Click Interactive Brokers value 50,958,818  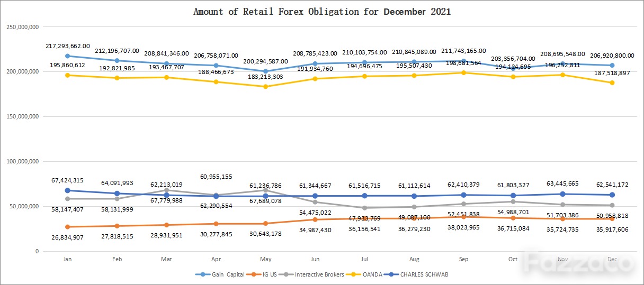(x=612, y=216)
